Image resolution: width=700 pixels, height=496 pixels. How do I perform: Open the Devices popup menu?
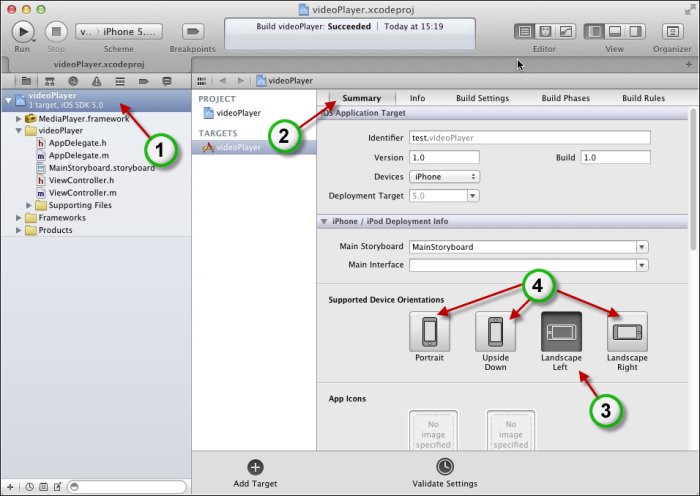coord(445,177)
